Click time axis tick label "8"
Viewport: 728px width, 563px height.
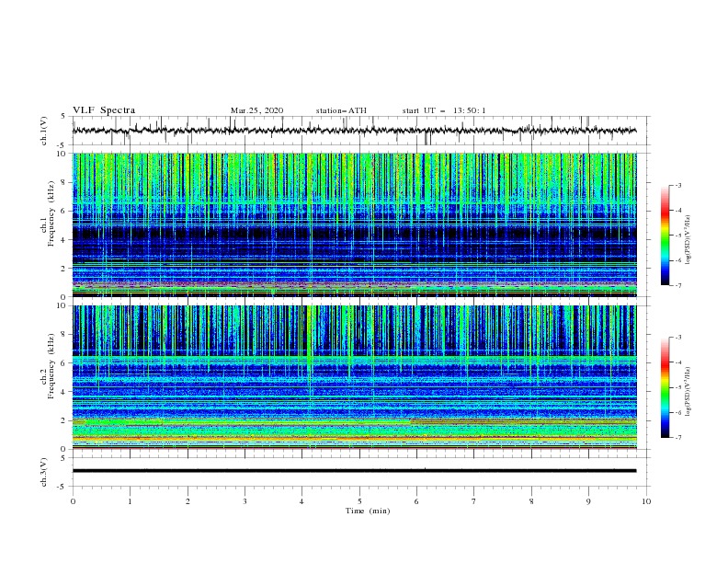531,501
